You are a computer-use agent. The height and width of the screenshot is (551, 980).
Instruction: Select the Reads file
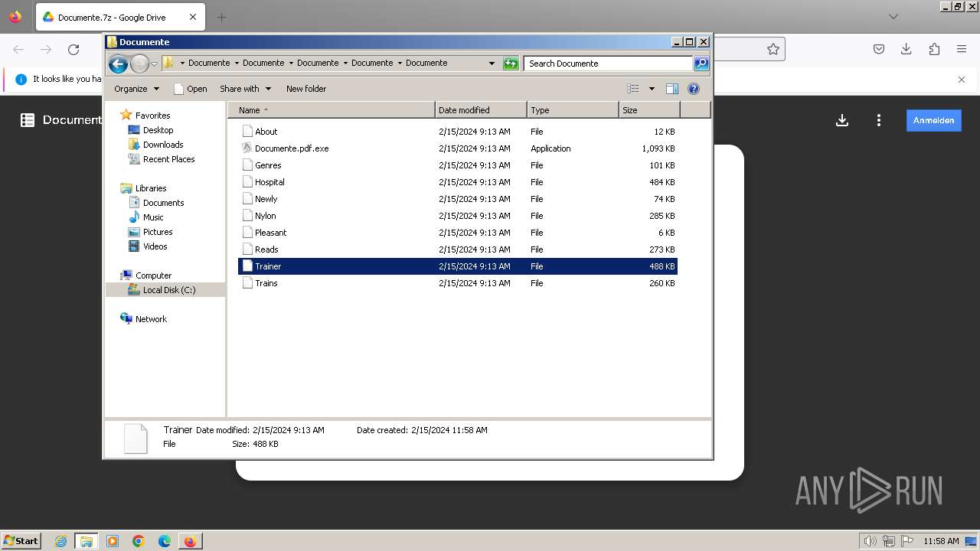458,249
